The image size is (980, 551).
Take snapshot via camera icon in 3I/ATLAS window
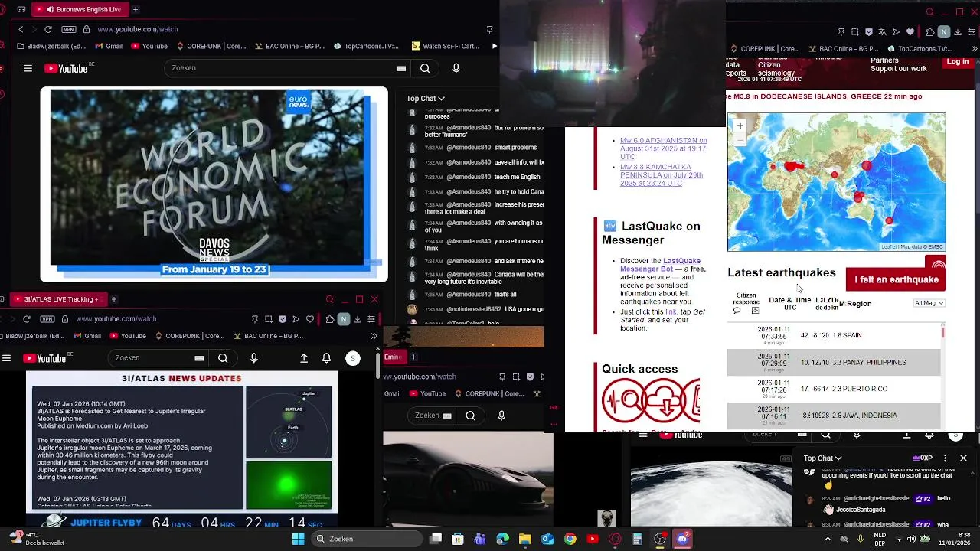269,318
